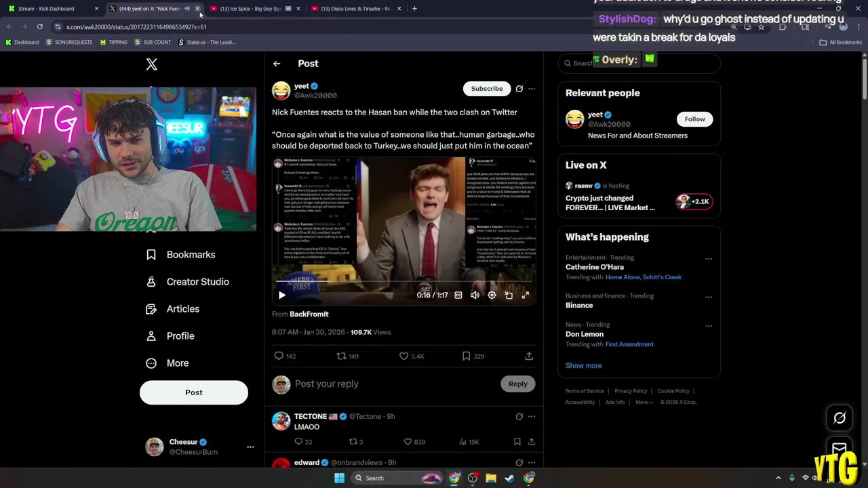Switch to Disco Lines & Tinashe tab
868x488 pixels.
[355, 9]
